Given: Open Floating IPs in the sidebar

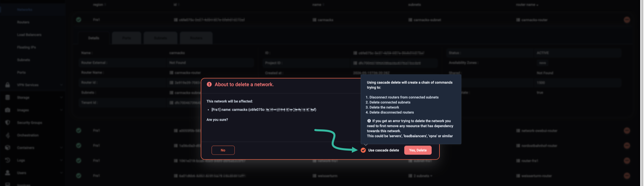Looking at the screenshot, I should [26, 47].
